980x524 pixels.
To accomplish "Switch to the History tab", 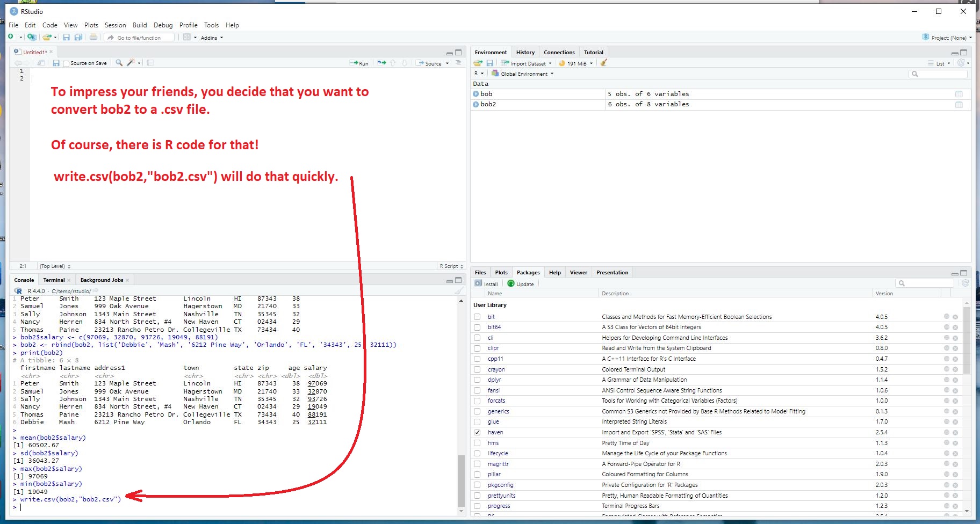I will [x=525, y=53].
